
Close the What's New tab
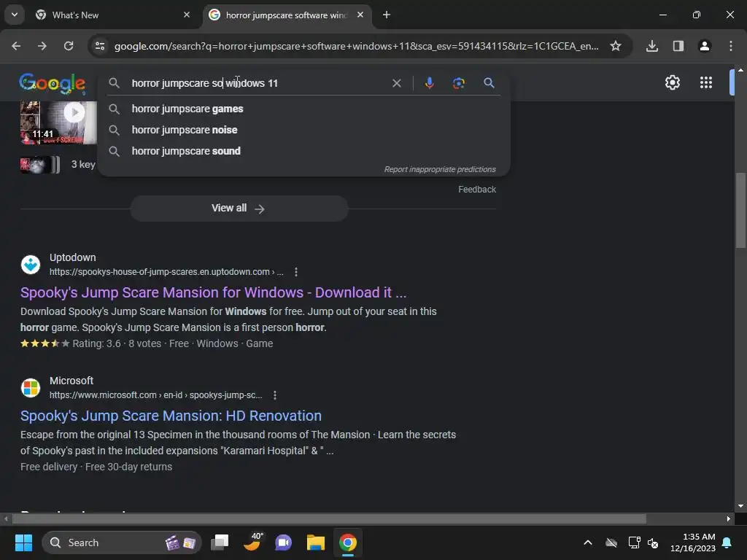pyautogui.click(x=187, y=15)
